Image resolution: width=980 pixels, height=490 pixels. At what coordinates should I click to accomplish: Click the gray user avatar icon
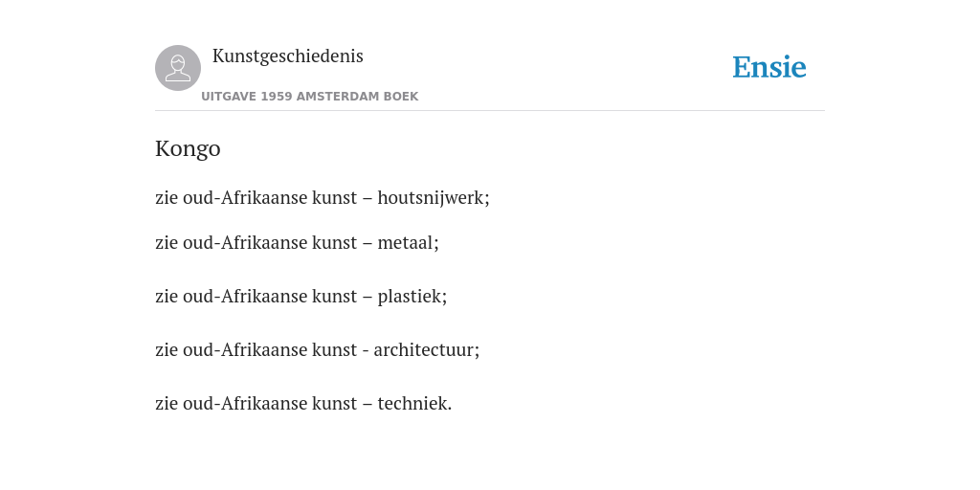[x=178, y=68]
